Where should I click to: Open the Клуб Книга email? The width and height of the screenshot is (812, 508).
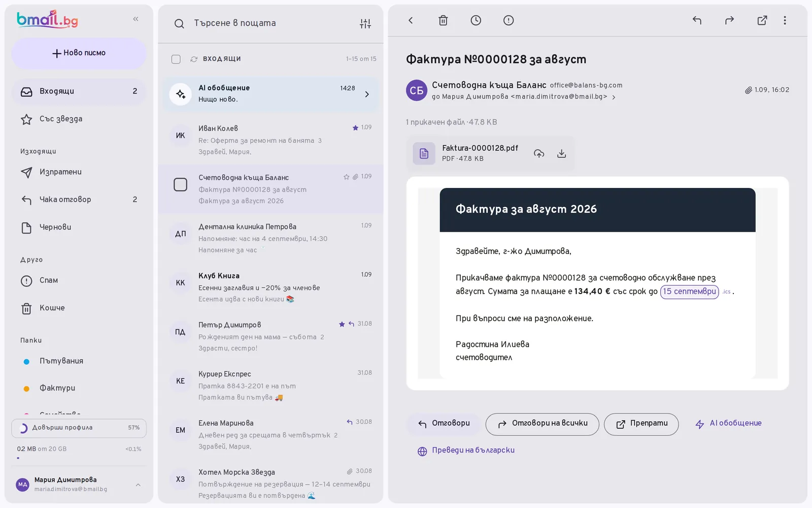[x=270, y=288]
